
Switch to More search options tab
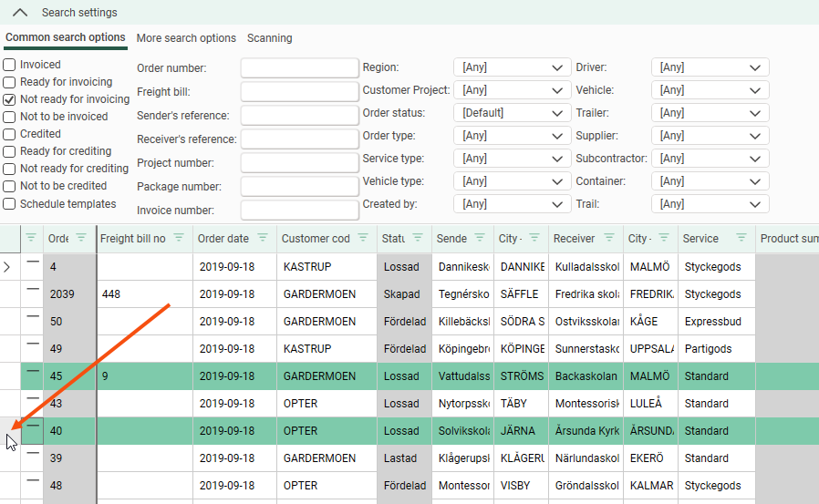[186, 38]
